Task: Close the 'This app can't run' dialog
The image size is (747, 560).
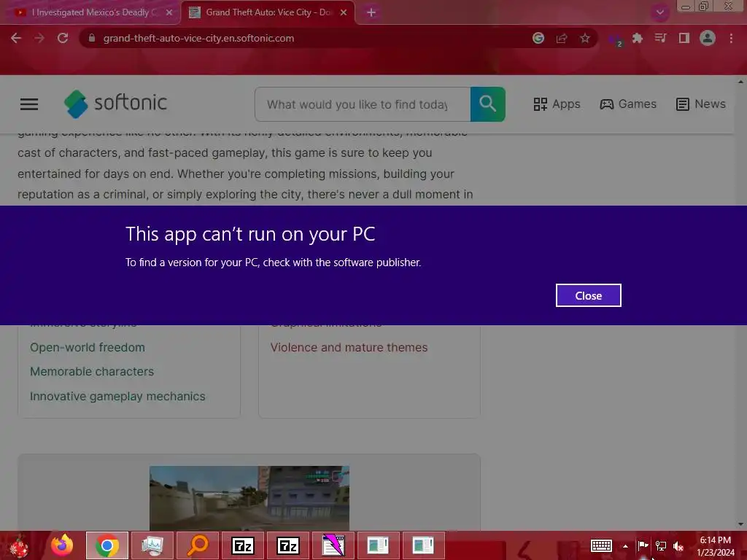Action: [x=588, y=295]
